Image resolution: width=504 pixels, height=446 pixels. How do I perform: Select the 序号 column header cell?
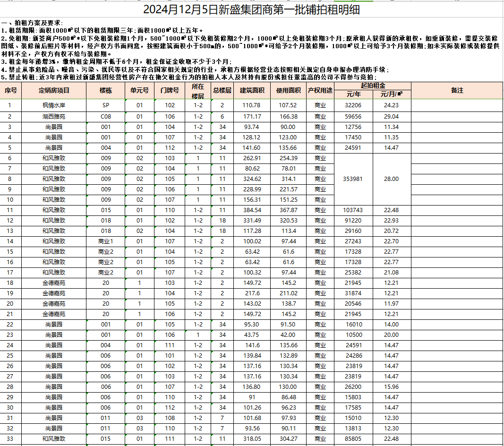tap(10, 90)
